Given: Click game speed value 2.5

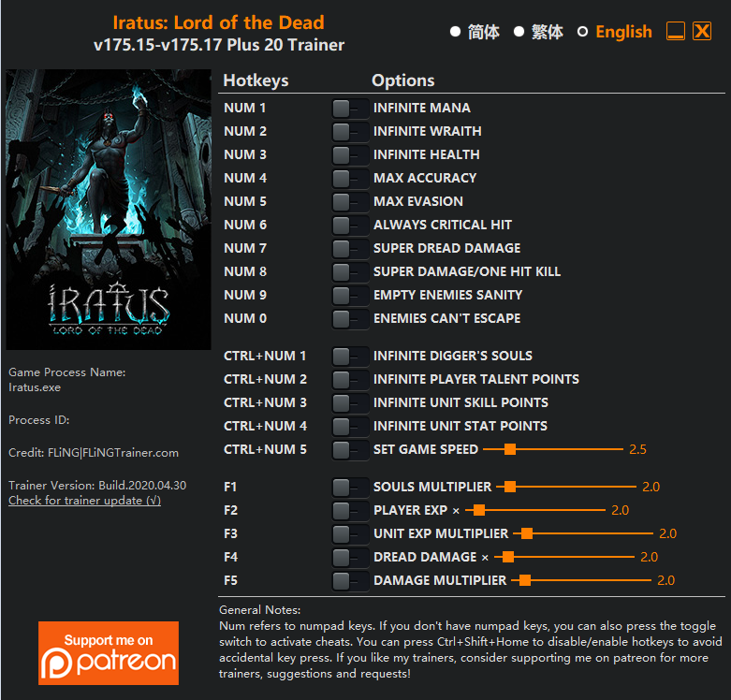Looking at the screenshot, I should (637, 450).
